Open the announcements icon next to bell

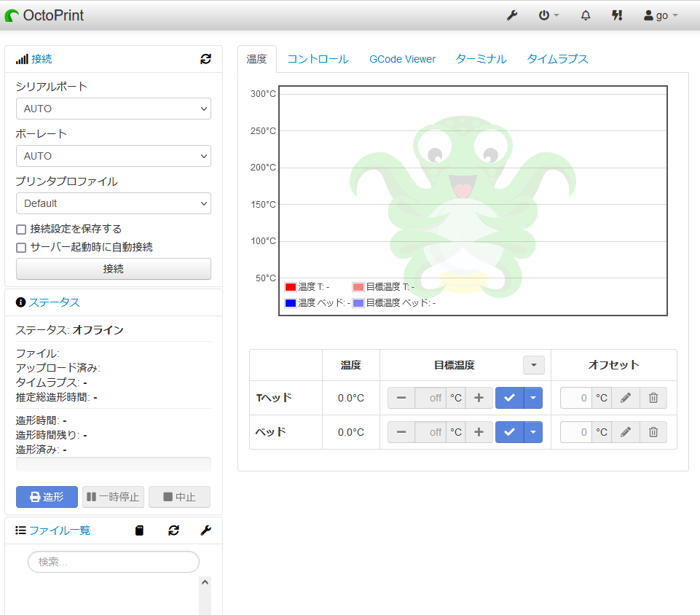[617, 15]
